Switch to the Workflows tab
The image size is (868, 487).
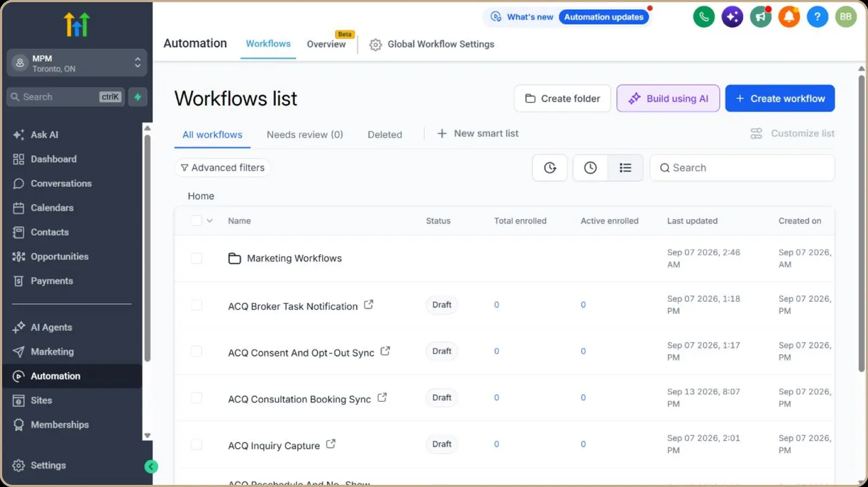(x=268, y=44)
